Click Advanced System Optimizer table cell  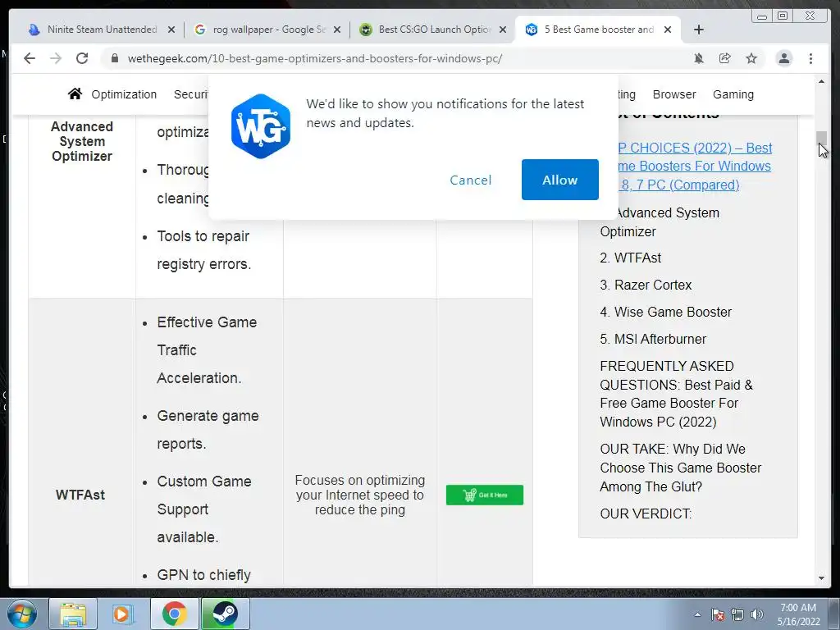point(82,141)
